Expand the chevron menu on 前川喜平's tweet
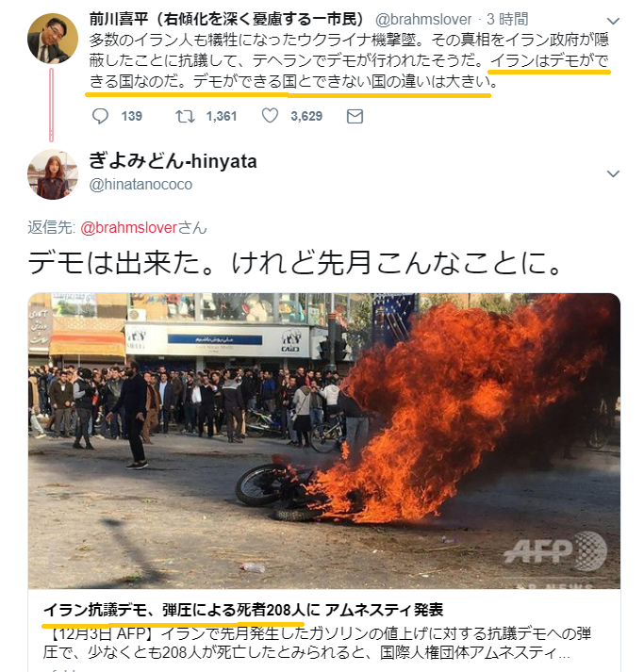The height and width of the screenshot is (672, 644). click(614, 21)
